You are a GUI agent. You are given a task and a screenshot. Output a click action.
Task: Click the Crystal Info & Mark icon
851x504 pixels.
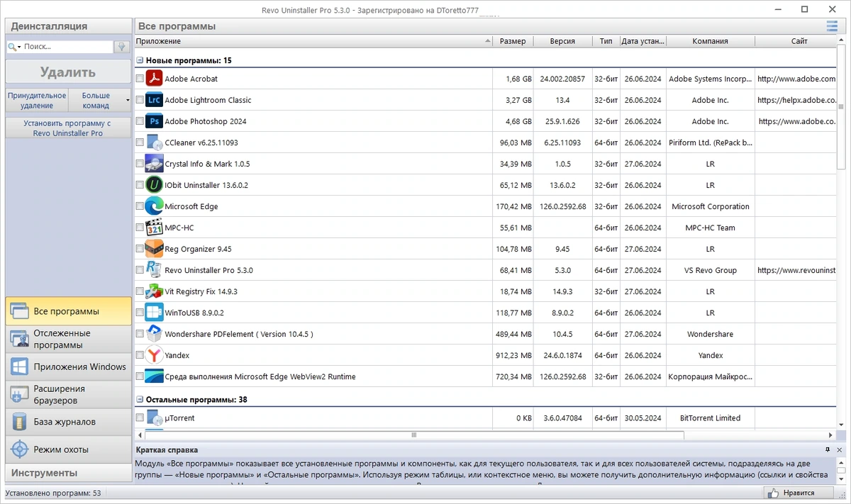click(154, 164)
